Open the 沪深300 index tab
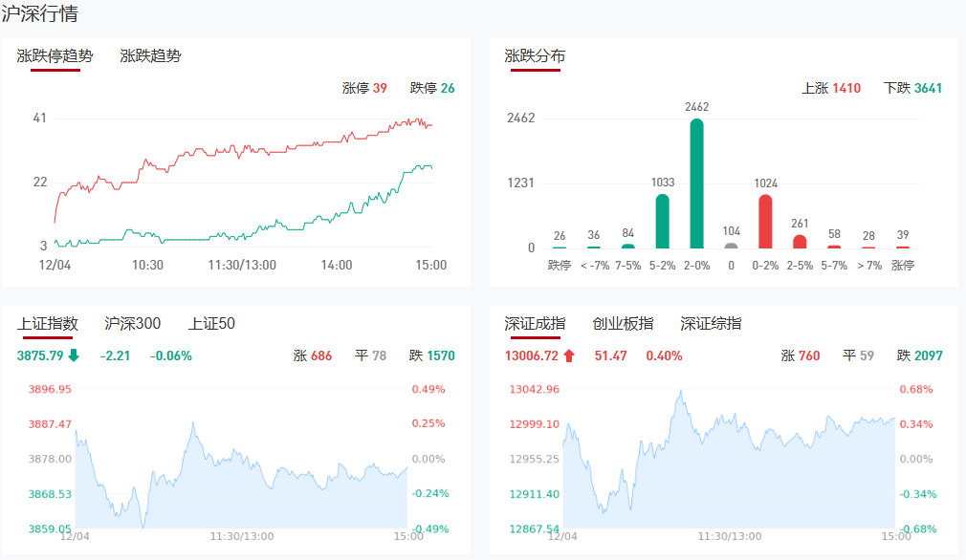 coord(132,324)
